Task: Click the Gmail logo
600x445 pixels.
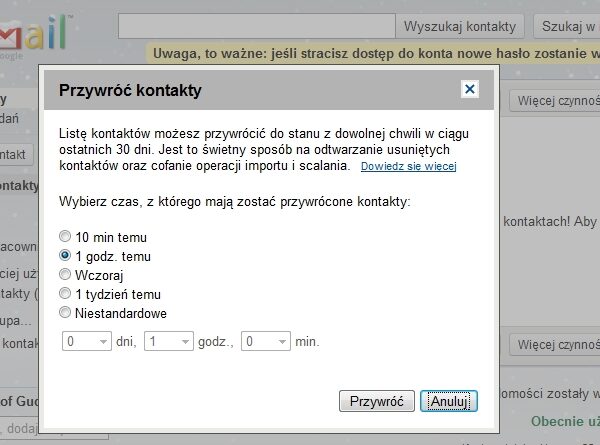Action: [x=36, y=34]
